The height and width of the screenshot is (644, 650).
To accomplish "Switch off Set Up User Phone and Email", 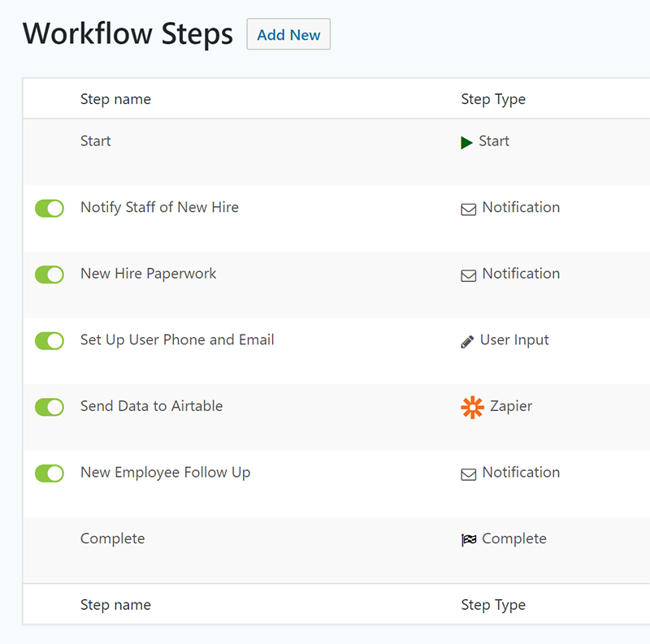I will coord(50,341).
